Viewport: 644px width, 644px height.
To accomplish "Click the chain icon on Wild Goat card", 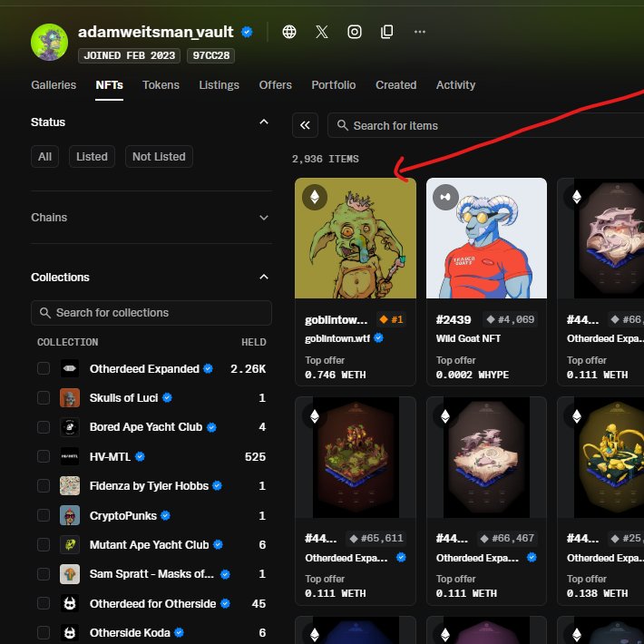I will 445,197.
